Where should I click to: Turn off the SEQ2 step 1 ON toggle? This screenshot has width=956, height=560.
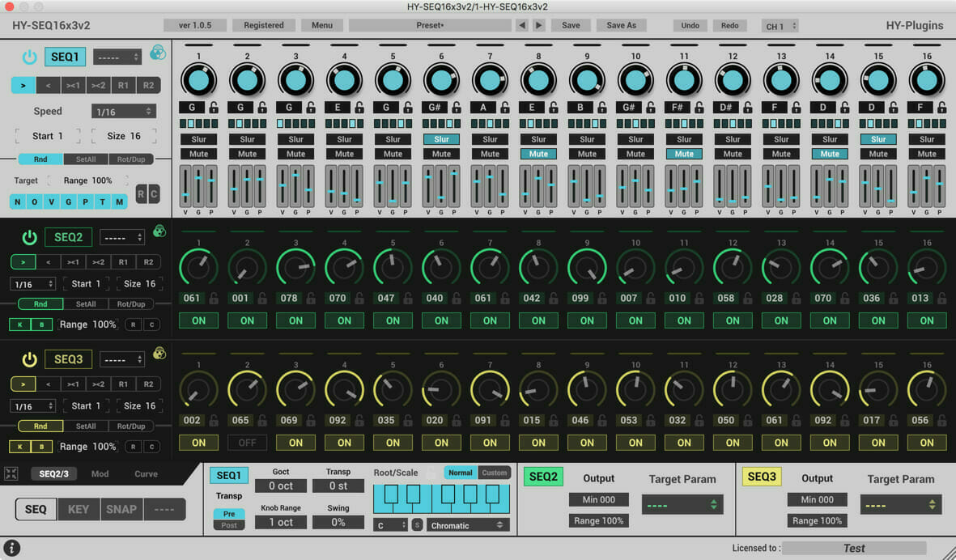click(x=199, y=320)
